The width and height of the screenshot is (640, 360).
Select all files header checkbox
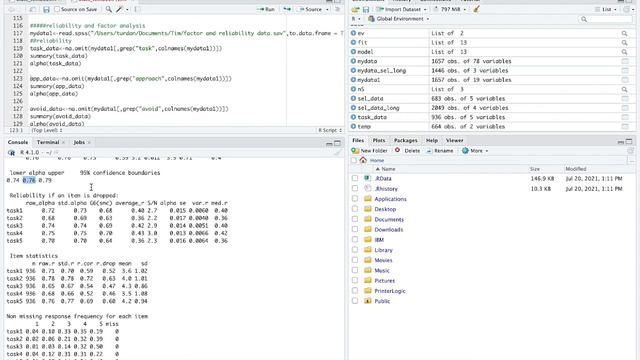[x=354, y=160]
